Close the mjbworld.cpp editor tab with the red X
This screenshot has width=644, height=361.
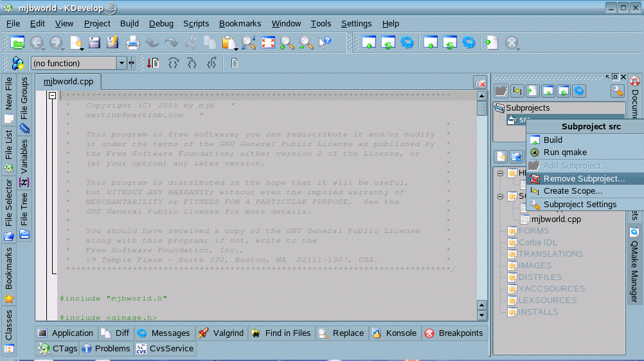[x=479, y=83]
